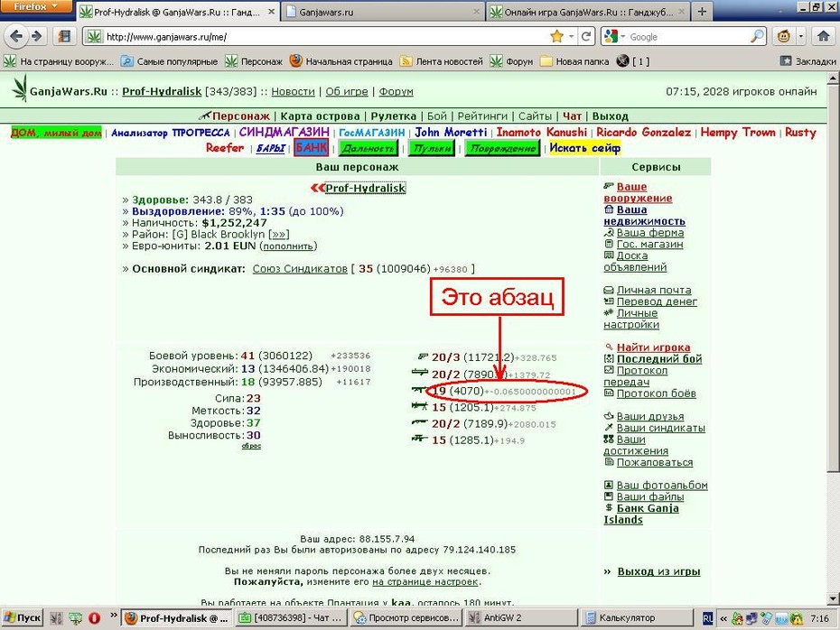Click the green Дальность button

click(368, 148)
